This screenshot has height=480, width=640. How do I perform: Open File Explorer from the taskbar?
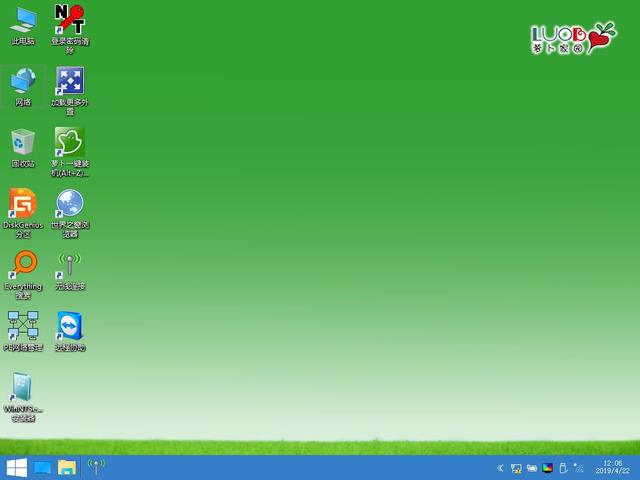pyautogui.click(x=67, y=468)
